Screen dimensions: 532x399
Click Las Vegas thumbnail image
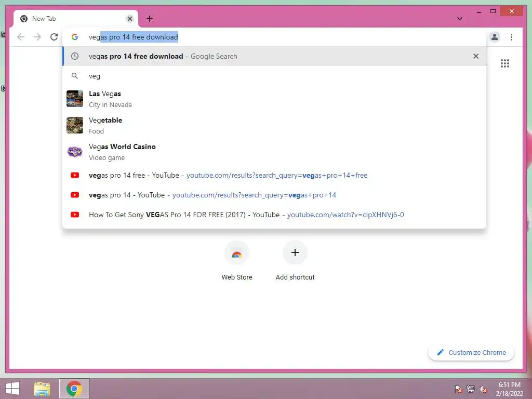[75, 99]
